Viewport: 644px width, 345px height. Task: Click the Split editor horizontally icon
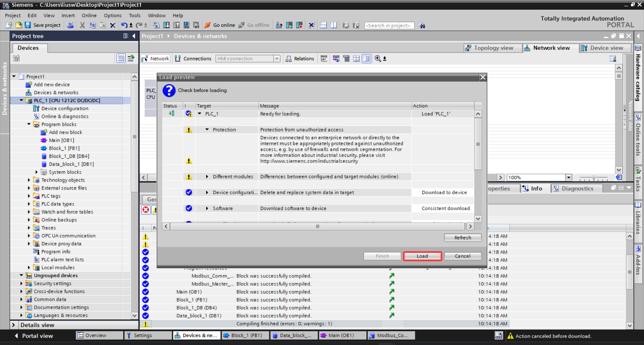coord(323,25)
